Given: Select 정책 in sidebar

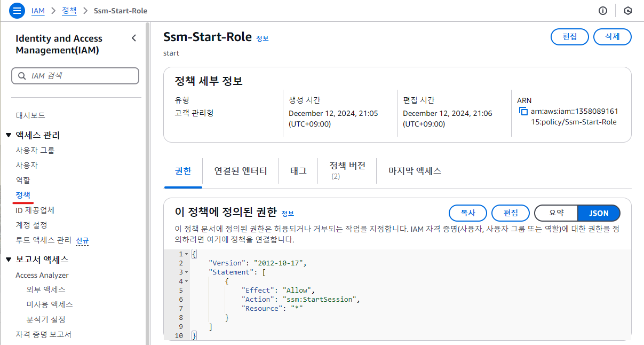Looking at the screenshot, I should (23, 195).
